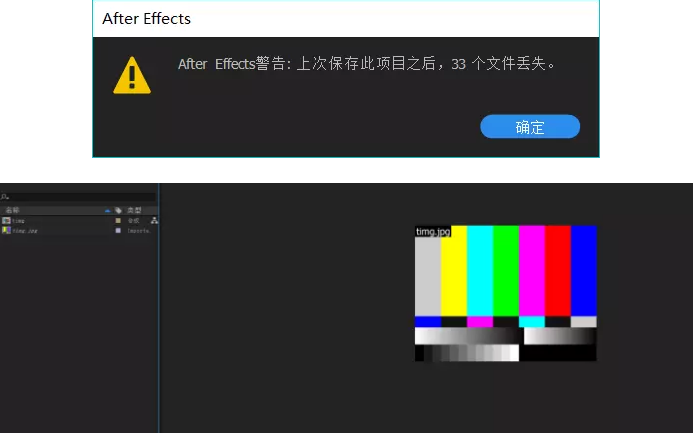Click the timg.jpg label on color bars
Image resolution: width=693 pixels, height=433 pixels.
433,232
